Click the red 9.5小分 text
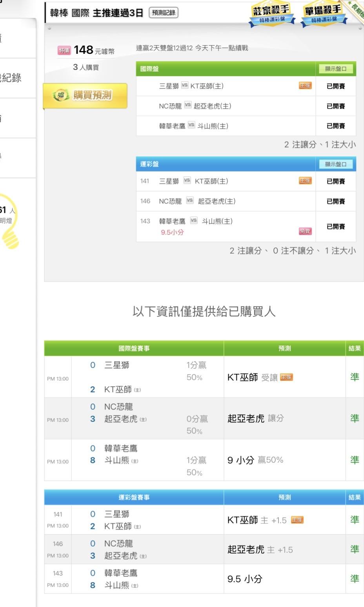The image size is (364, 607). [172, 232]
